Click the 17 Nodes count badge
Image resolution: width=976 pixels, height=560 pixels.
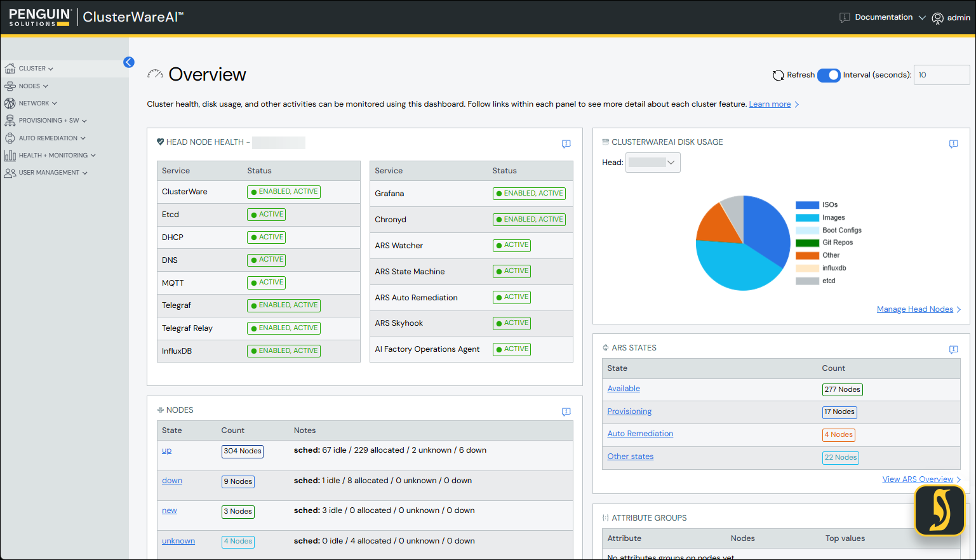point(839,412)
